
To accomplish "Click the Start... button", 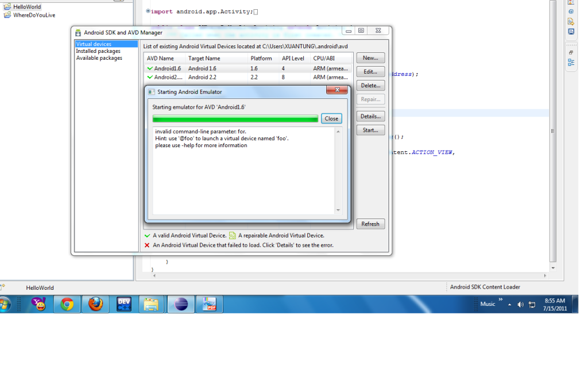I will [x=370, y=131].
